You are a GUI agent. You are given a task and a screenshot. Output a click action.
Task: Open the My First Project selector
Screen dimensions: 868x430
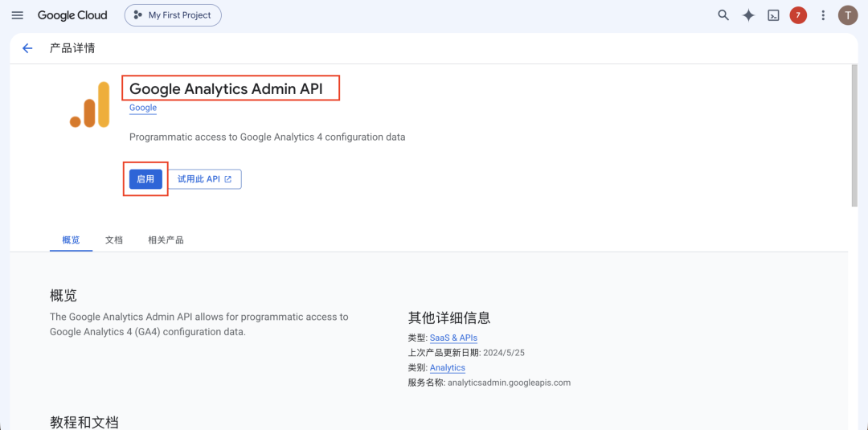point(173,15)
